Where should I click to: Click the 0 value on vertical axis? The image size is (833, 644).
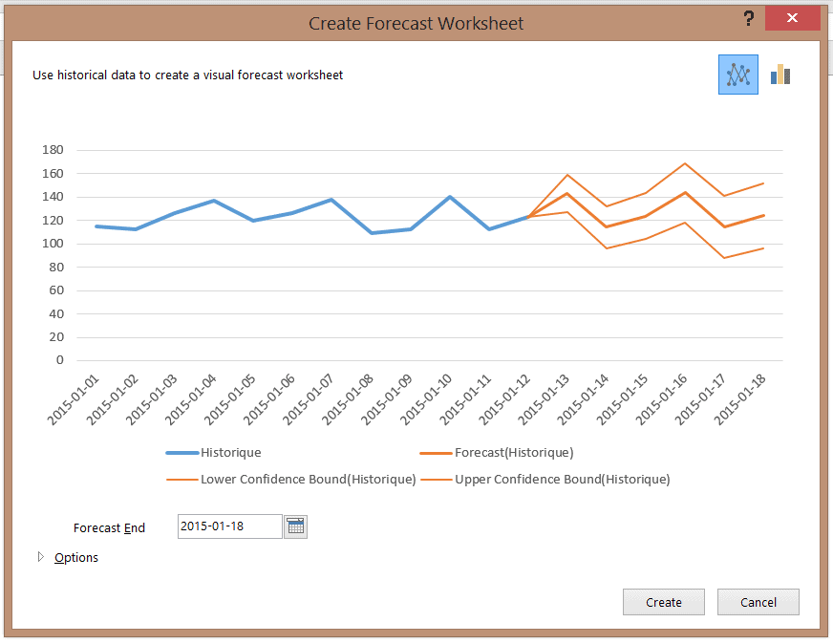coord(59,360)
